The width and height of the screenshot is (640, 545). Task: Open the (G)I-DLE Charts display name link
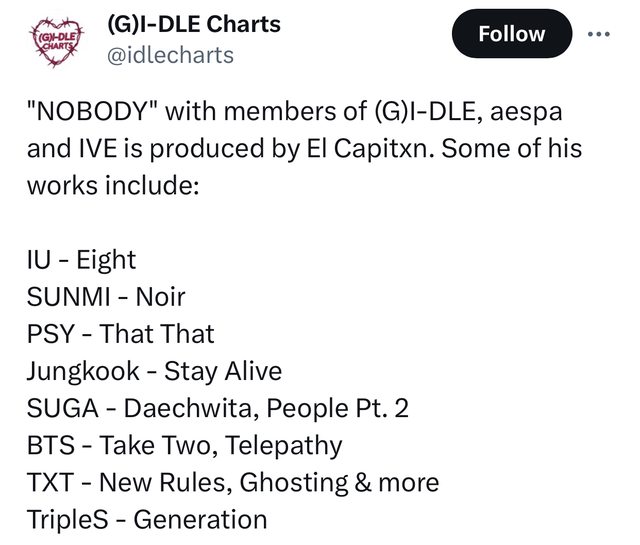(x=194, y=23)
